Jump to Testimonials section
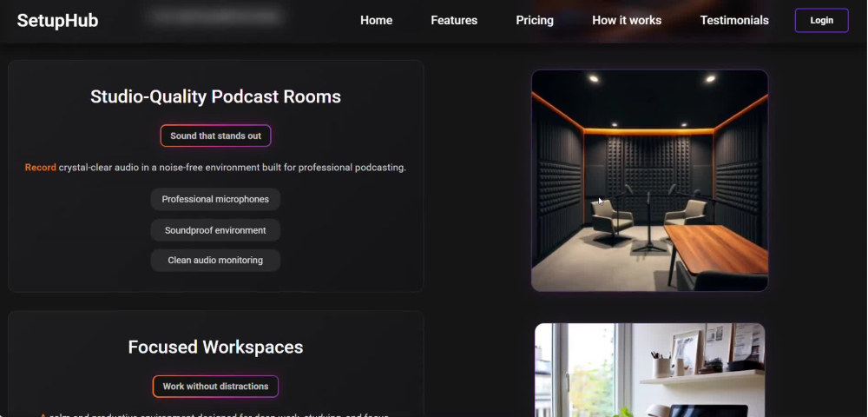Image resolution: width=868 pixels, height=417 pixels. click(x=734, y=21)
